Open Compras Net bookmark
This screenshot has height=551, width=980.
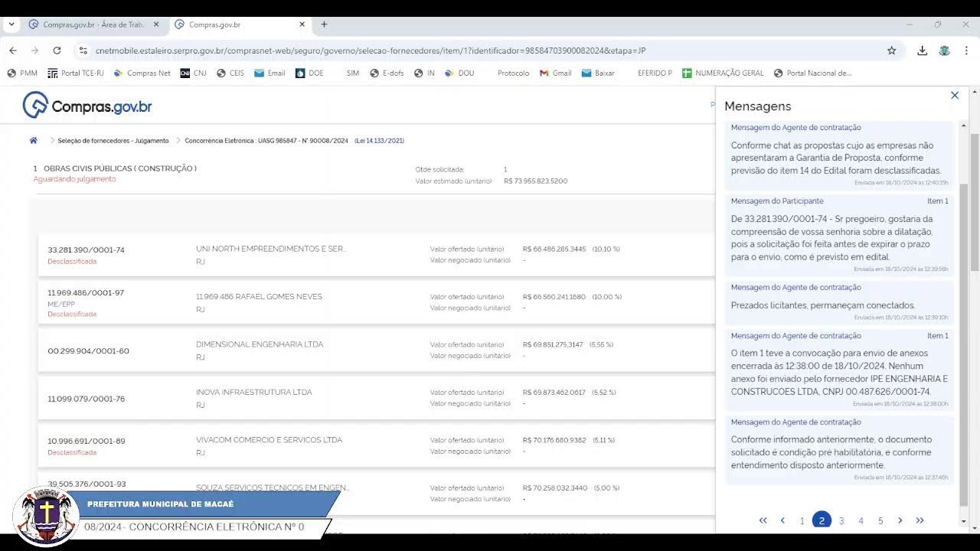click(142, 73)
